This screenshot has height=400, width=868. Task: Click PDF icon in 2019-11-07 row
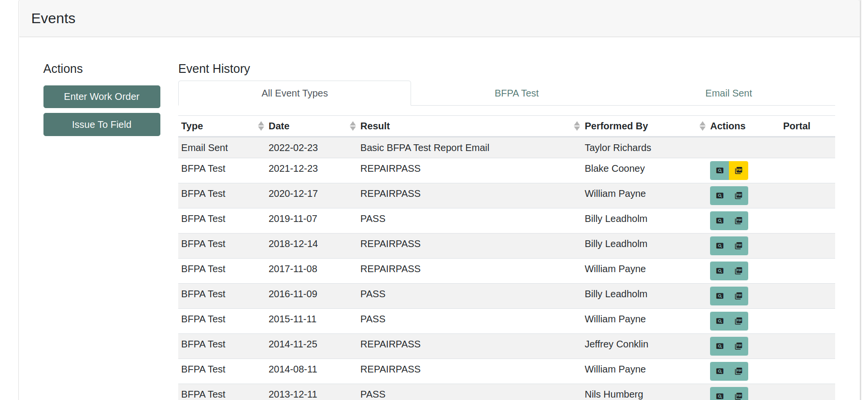pos(739,221)
